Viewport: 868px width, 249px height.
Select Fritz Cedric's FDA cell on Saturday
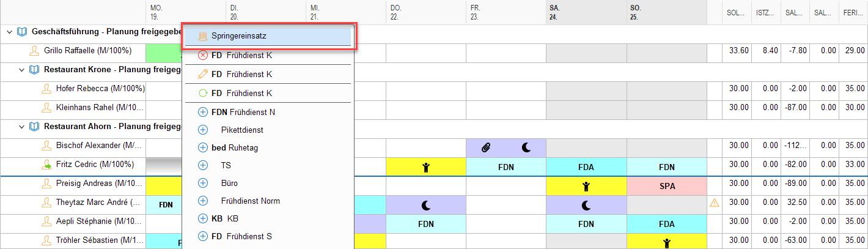coord(586,166)
